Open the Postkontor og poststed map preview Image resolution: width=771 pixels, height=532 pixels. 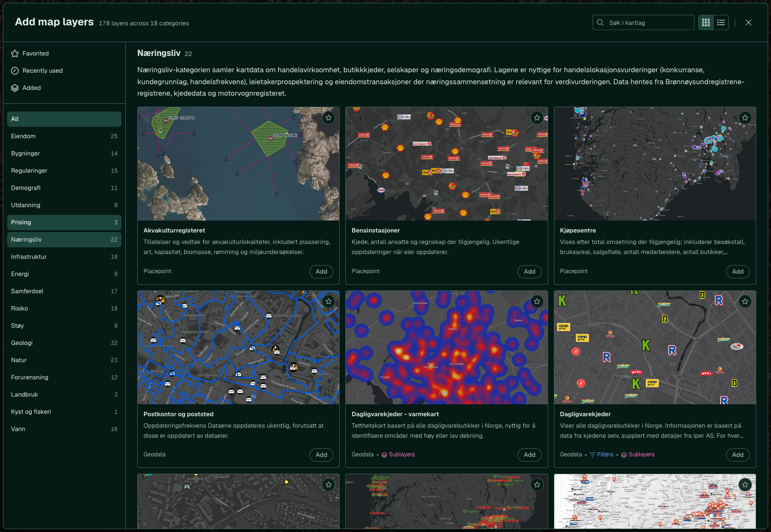(x=238, y=347)
